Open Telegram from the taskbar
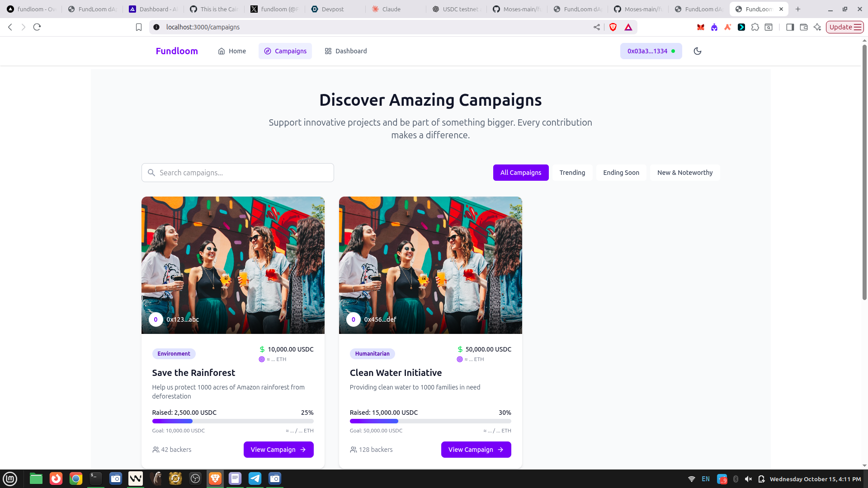868x488 pixels. [x=255, y=479]
